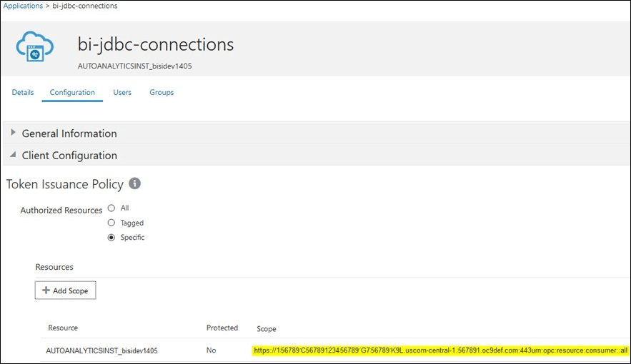The image size is (631, 364).
Task: Click the Scope column header
Action: (x=266, y=329)
